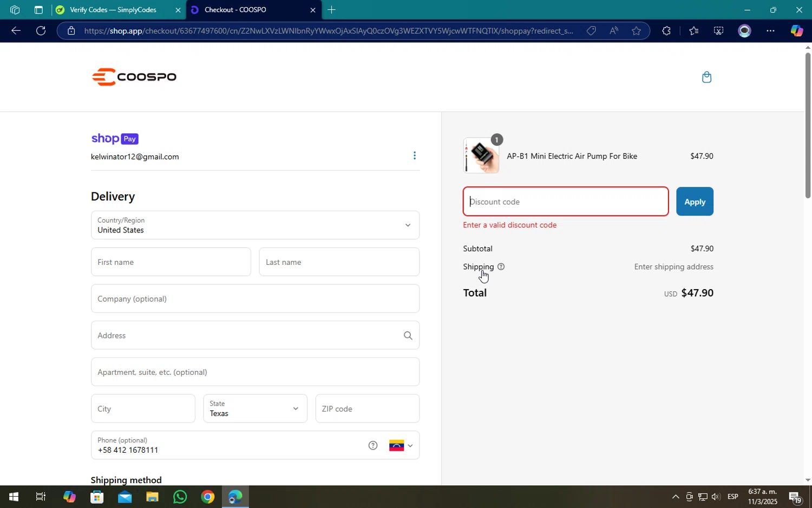Activate Read aloud icon in address bar
Viewport: 812px width, 508px height.
click(x=614, y=31)
